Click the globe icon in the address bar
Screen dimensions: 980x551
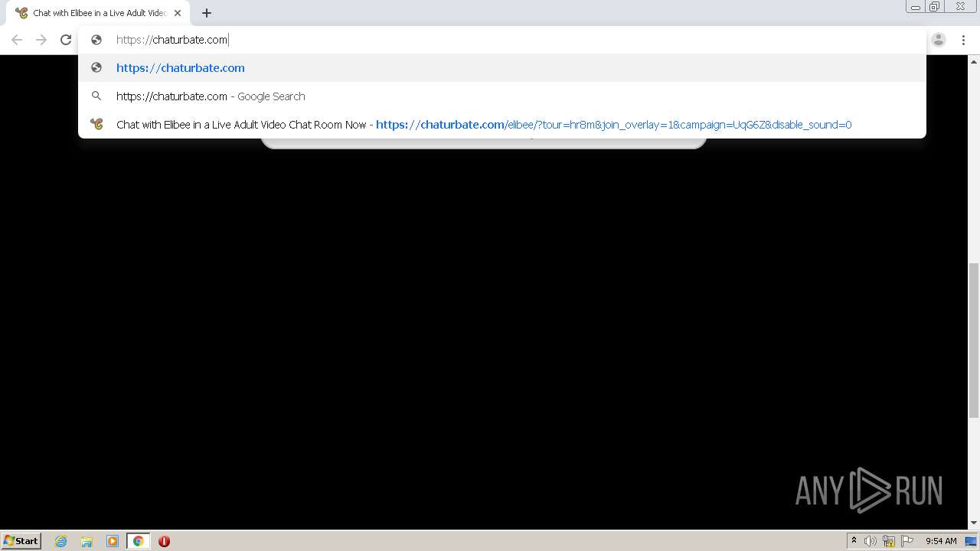[96, 40]
